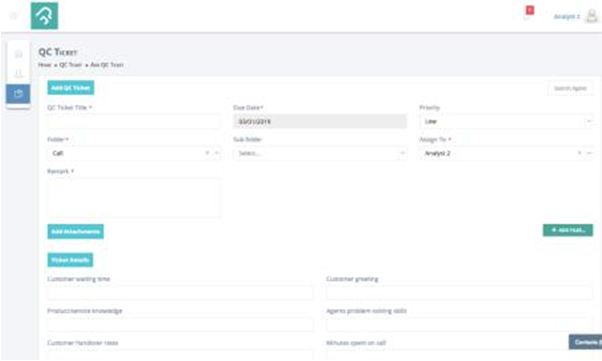Clear the Folder selection 'Call' with x
This screenshot has height=361, width=602.
tap(207, 153)
